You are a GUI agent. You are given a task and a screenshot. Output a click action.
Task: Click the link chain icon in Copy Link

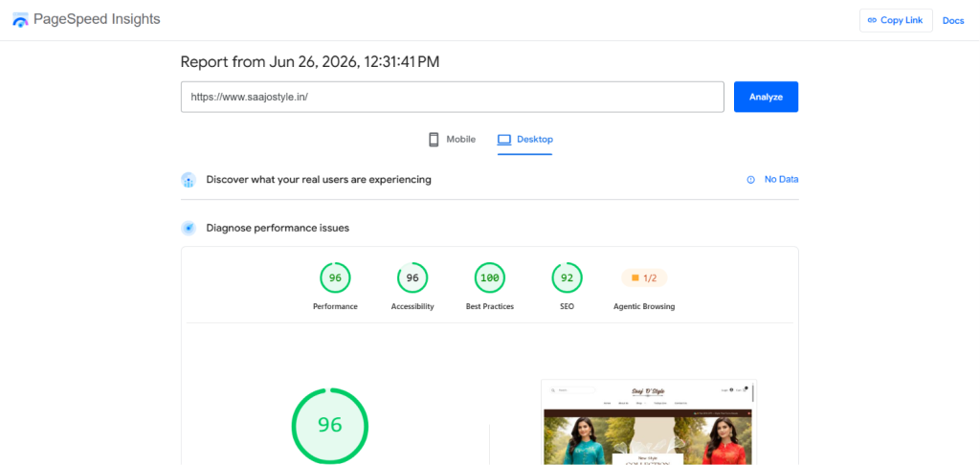872,21
